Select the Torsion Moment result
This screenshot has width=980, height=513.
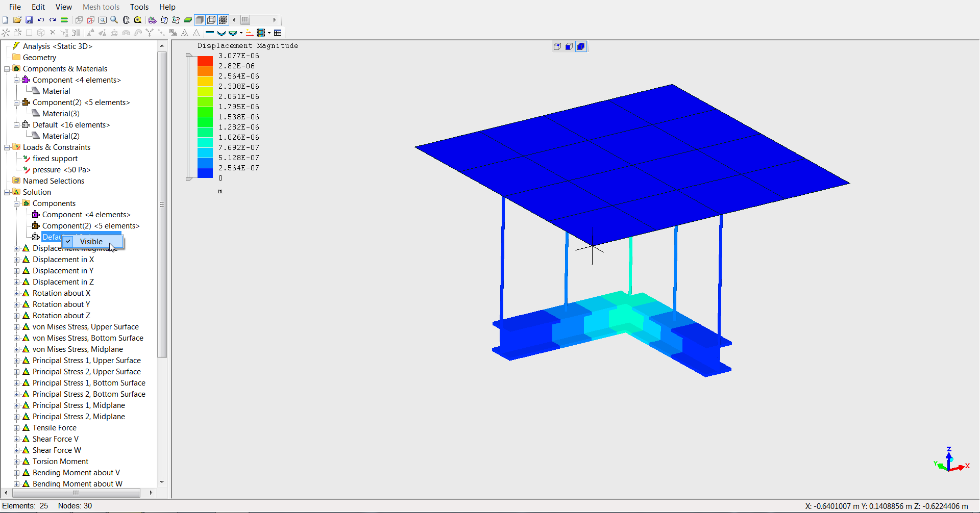coord(60,461)
